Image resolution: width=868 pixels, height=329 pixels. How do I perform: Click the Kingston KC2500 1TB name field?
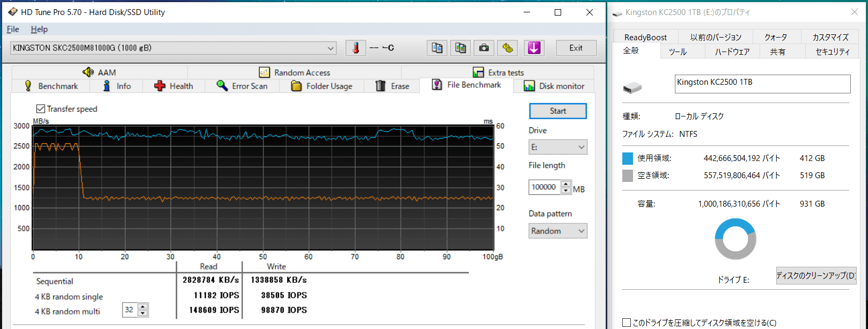(x=762, y=84)
